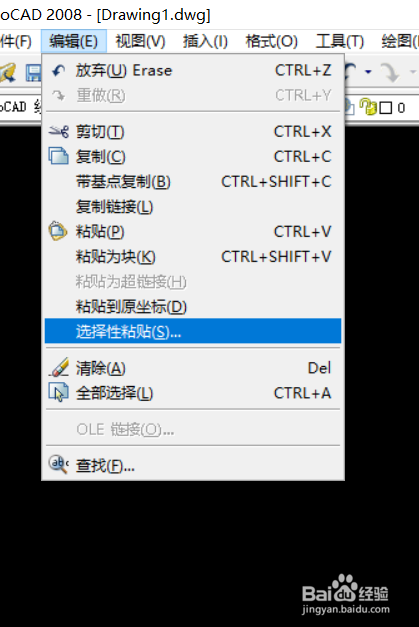The image size is (419, 627).
Task: Click the clipboard icon for 粘贴(P)
Action: [58, 231]
